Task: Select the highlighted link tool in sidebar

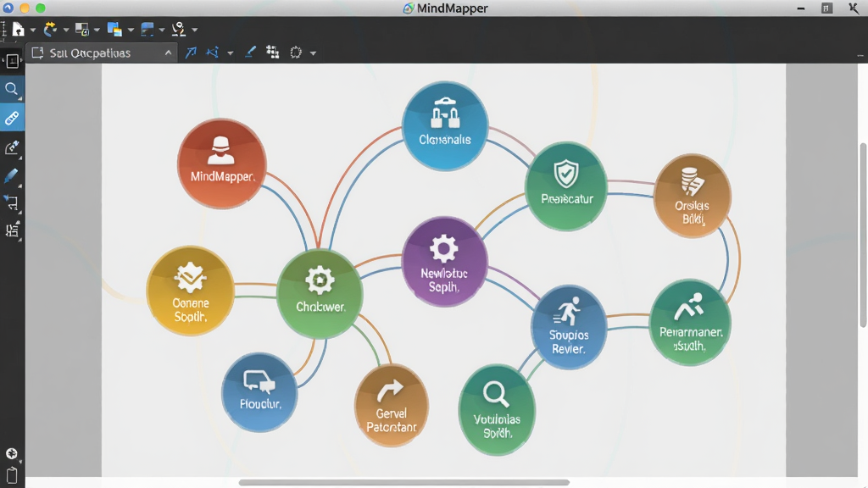Action: coord(12,118)
